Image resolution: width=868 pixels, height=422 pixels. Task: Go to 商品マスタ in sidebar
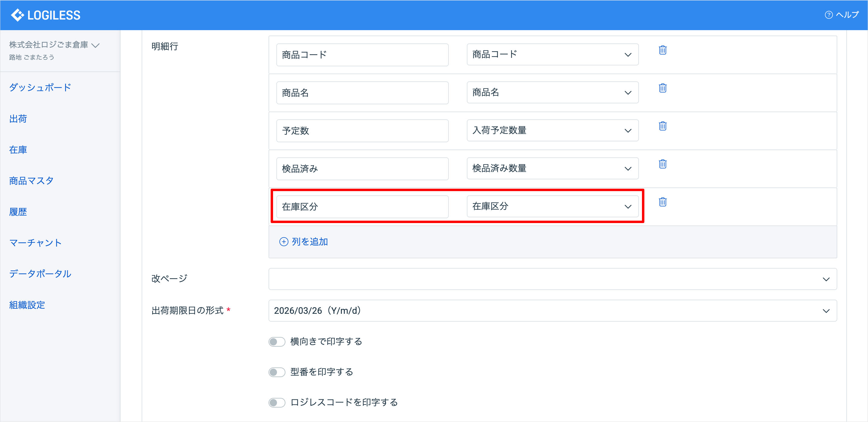coord(31,181)
